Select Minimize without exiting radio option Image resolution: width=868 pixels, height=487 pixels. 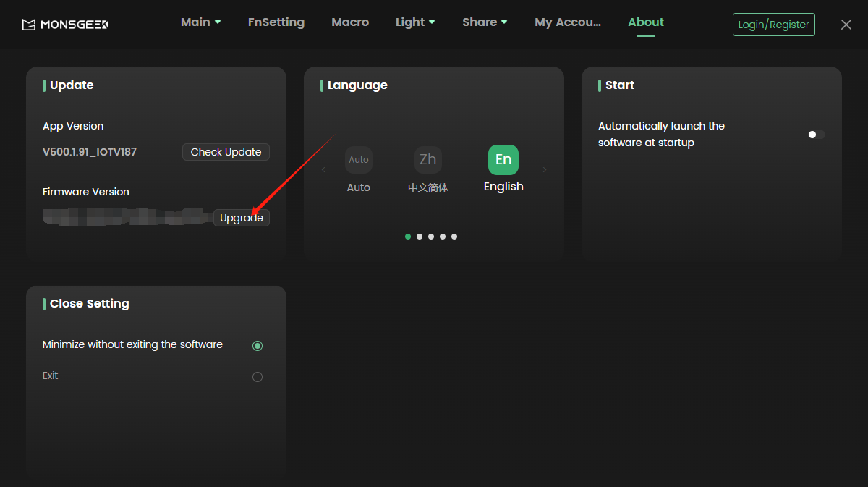pyautogui.click(x=258, y=346)
